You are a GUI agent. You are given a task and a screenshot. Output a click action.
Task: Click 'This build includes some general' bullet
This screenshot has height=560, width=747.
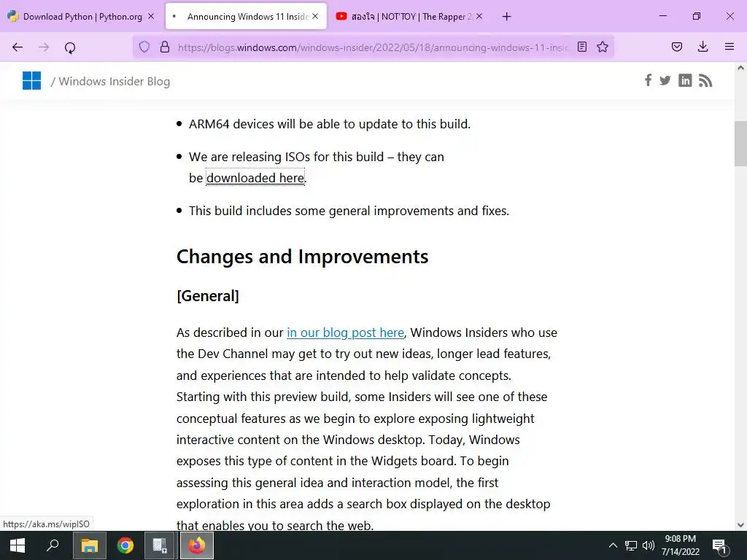coord(349,211)
